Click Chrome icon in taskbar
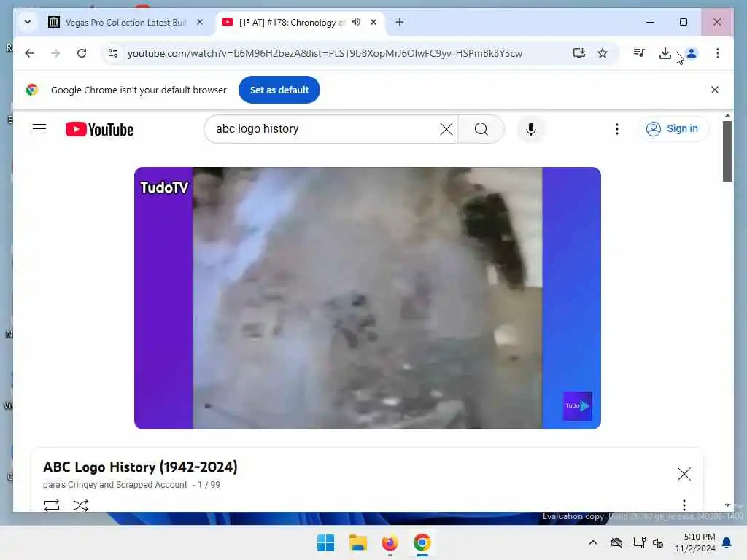The image size is (747, 560). [x=422, y=542]
